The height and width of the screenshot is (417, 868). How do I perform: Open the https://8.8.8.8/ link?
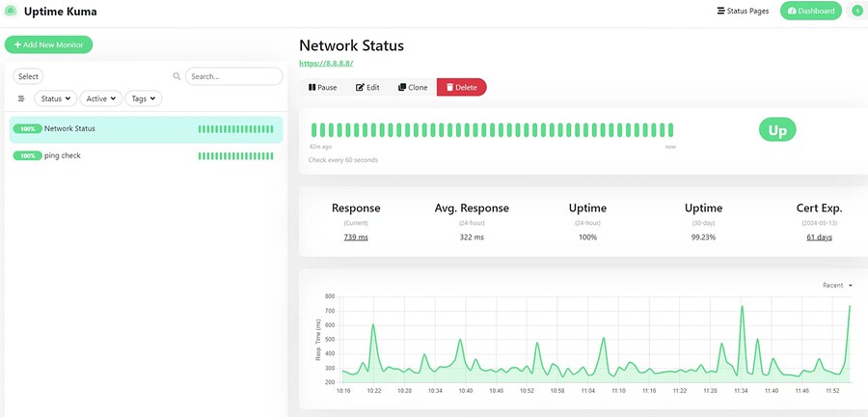click(326, 64)
